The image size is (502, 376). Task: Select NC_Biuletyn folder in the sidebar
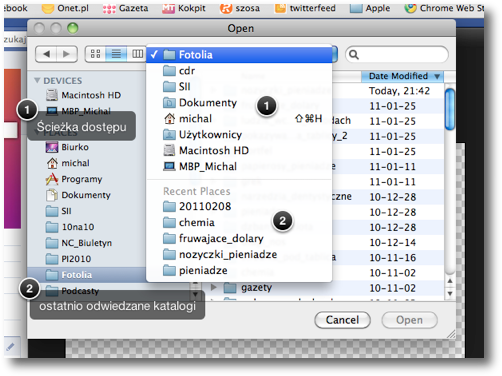[x=79, y=243]
